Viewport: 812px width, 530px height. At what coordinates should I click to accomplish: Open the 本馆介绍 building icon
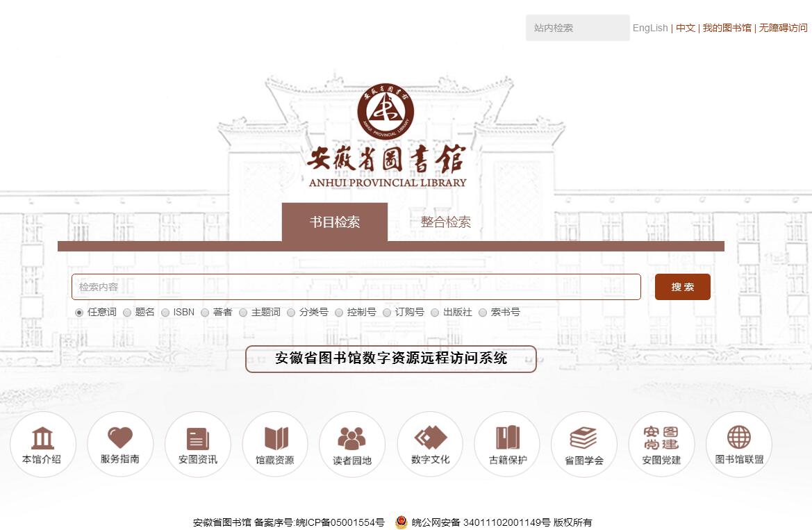(42, 444)
